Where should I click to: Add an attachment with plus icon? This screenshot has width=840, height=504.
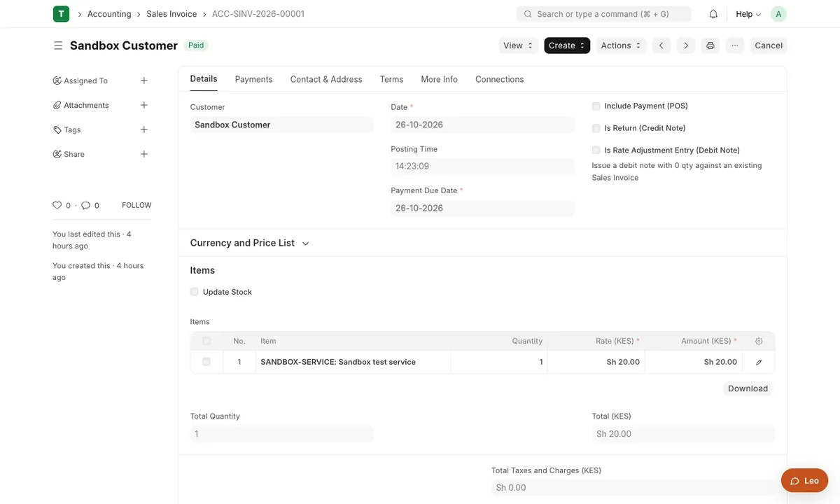click(144, 105)
